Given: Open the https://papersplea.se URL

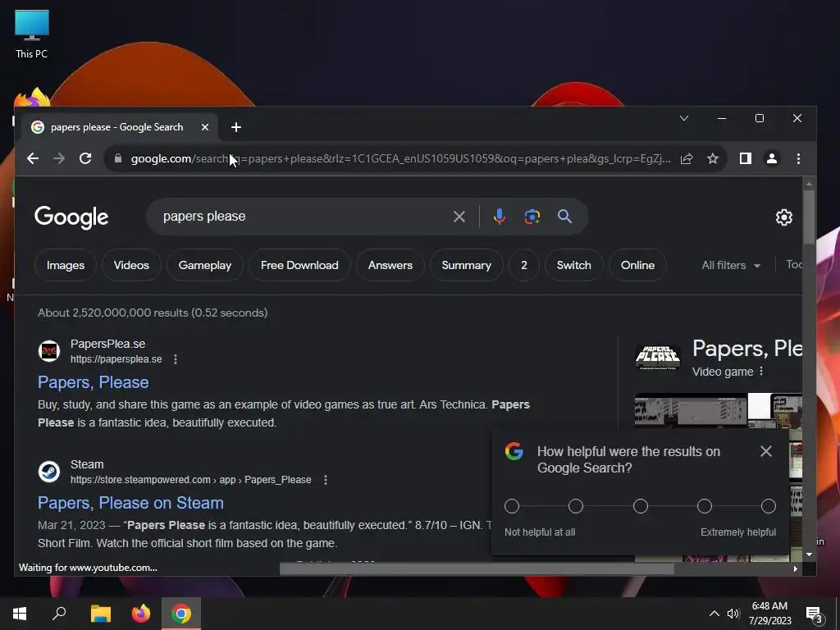Looking at the screenshot, I should point(116,359).
